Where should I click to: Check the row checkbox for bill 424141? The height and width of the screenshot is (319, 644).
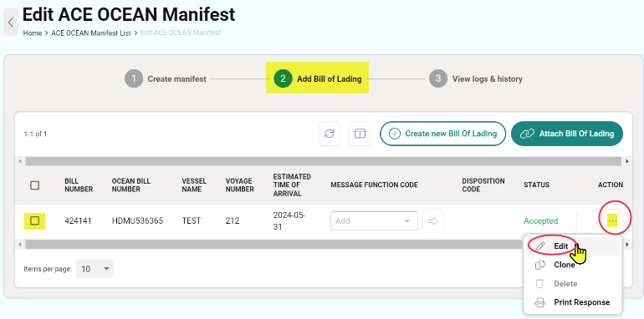(x=35, y=221)
